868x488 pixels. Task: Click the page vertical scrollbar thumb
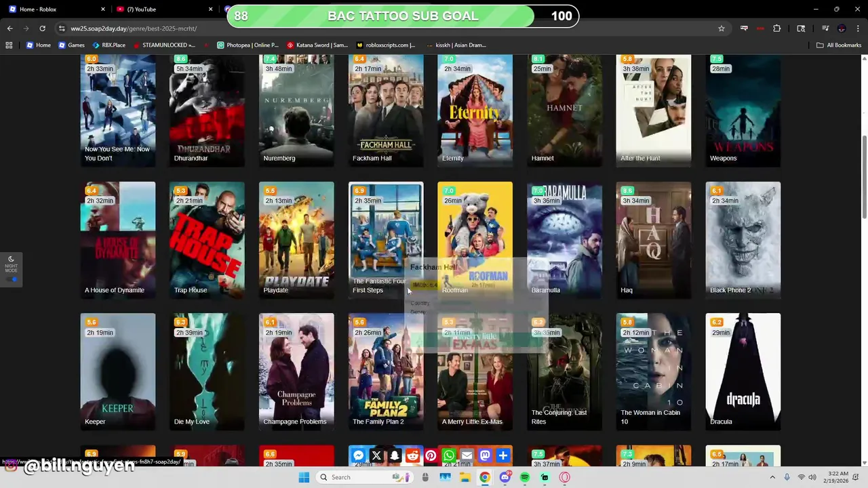pos(864,178)
